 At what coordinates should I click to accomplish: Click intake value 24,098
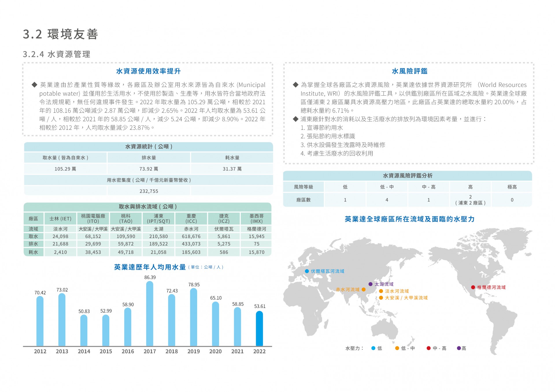60,237
